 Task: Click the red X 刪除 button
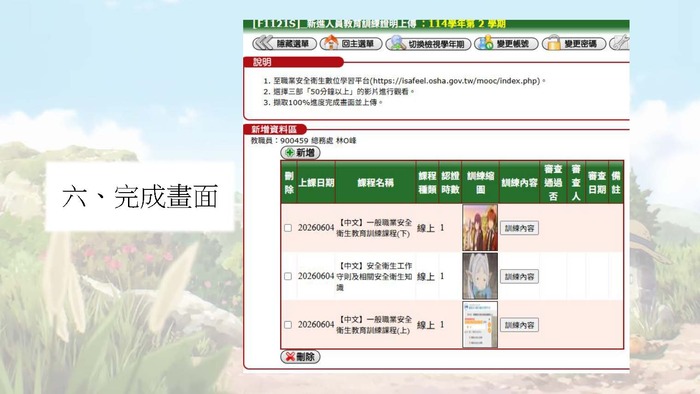[300, 357]
